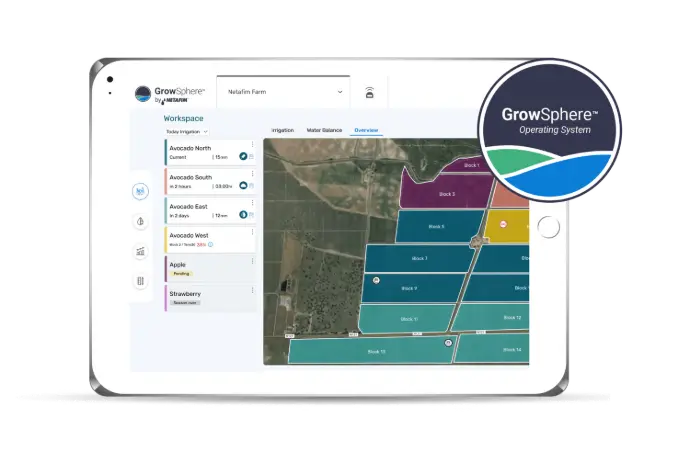The image size is (690, 452).
Task: Select the Strawberry crop card
Action: pyautogui.click(x=210, y=298)
